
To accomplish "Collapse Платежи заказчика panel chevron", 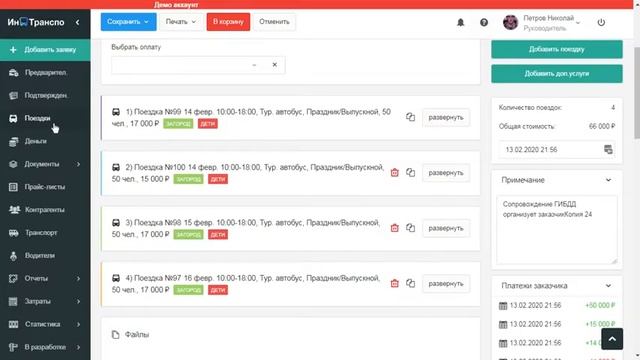I will [608, 286].
